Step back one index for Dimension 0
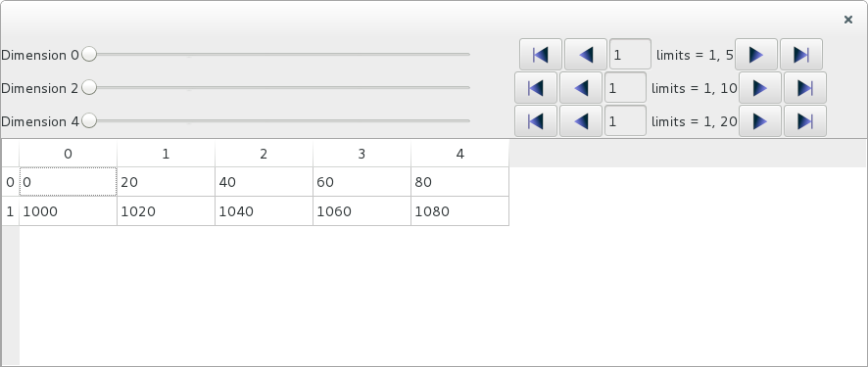This screenshot has height=367, width=868. (x=585, y=55)
